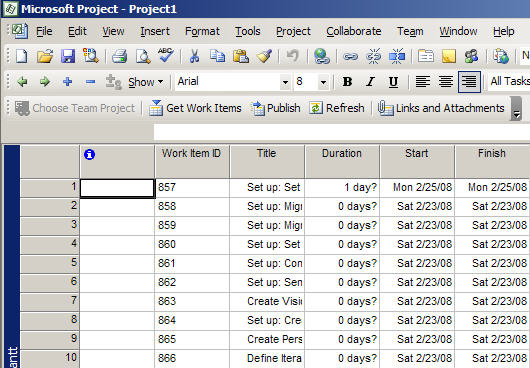Toggle Underline formatting
This screenshot has height=368, width=530.
[393, 81]
